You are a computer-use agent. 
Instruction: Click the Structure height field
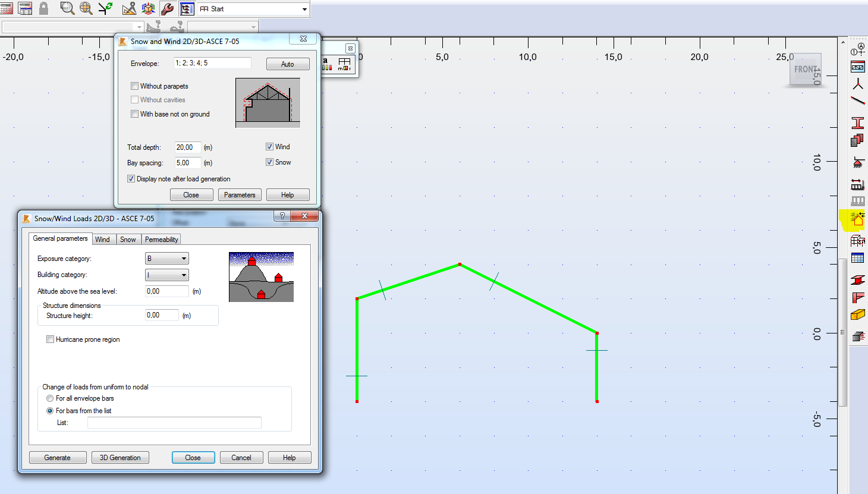[x=162, y=315]
